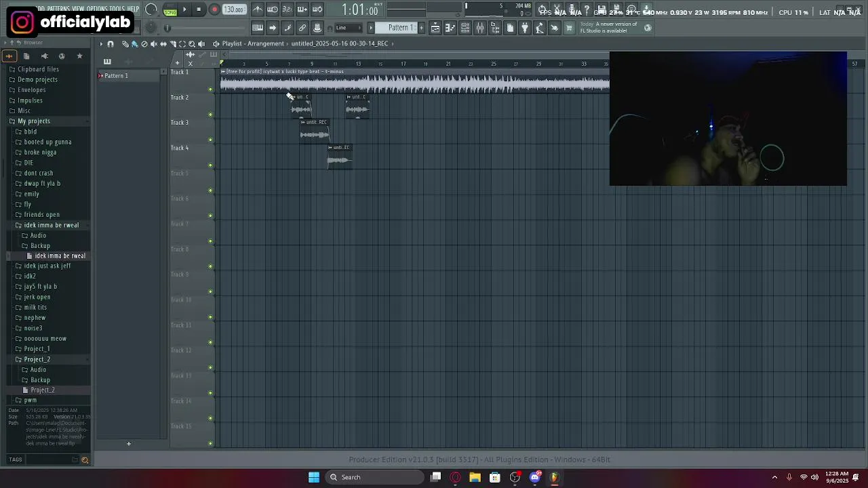Open the Playlist options menu arrow
The image size is (868, 488).
click(101, 44)
